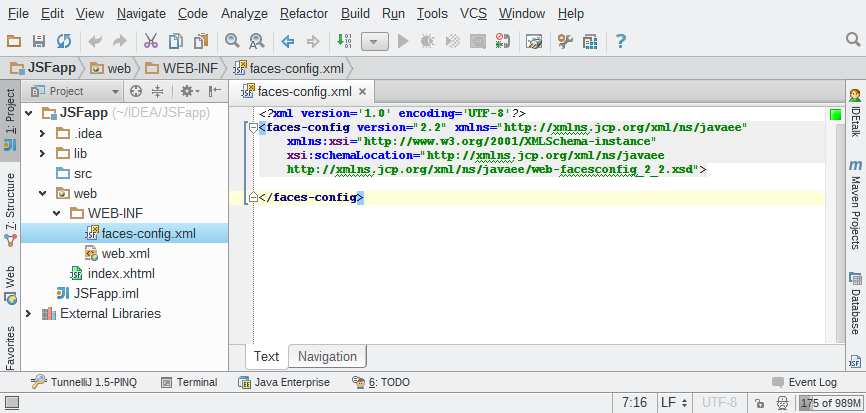
Task: Paste from clipboard toolbar icon
Action: pos(201,41)
